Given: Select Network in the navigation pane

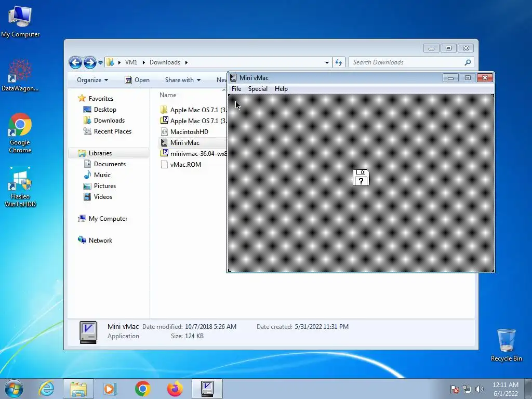Looking at the screenshot, I should (100, 241).
